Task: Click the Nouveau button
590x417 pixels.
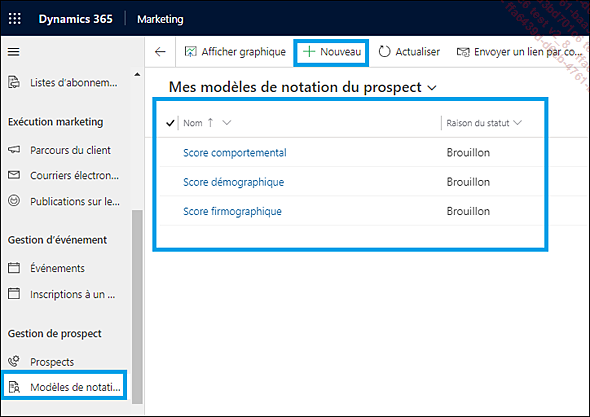Action: (331, 52)
